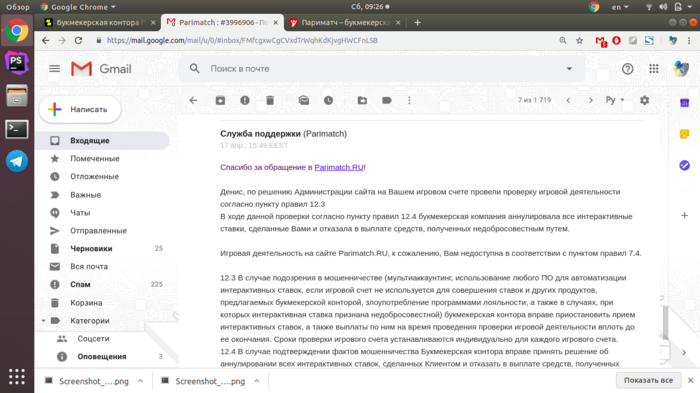
Task: Expand search options dropdown arrow
Action: pos(569,69)
